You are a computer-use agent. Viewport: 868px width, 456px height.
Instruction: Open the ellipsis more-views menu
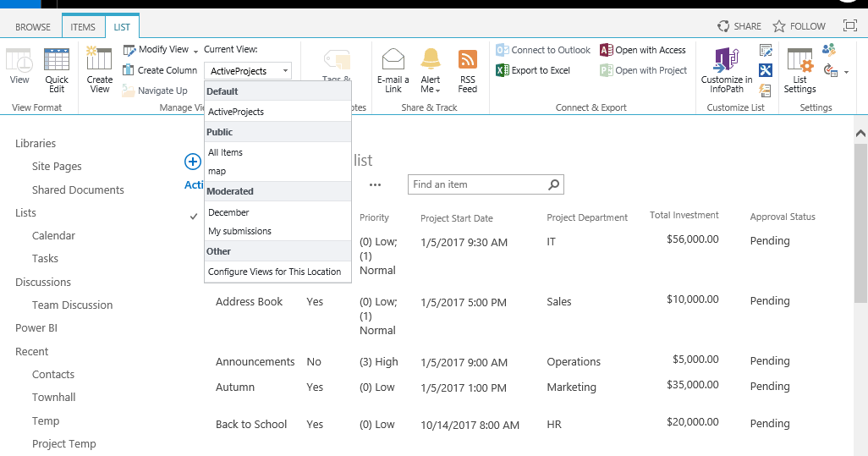click(376, 184)
